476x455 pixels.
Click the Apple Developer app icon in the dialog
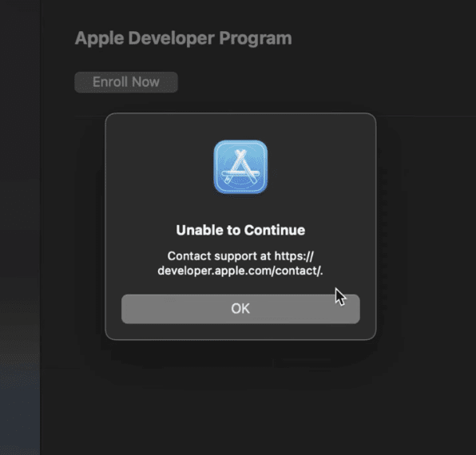(240, 167)
